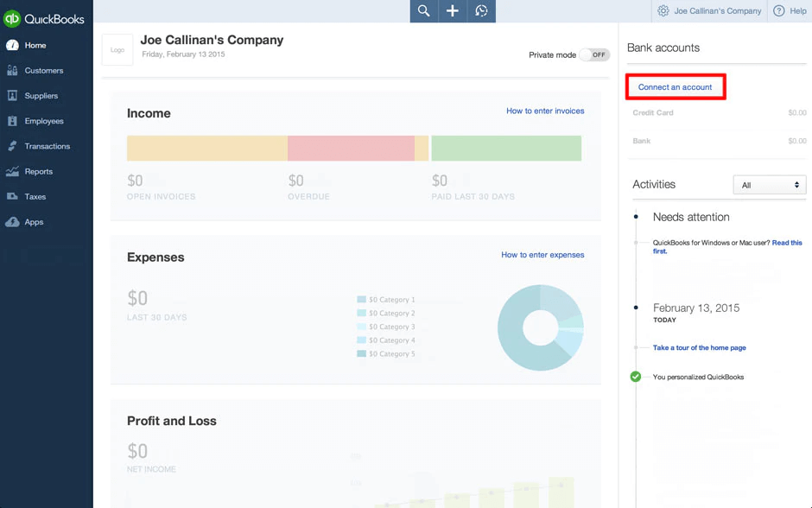Click the Category 5 legend swatch
This screenshot has height=508, width=812.
click(x=361, y=353)
